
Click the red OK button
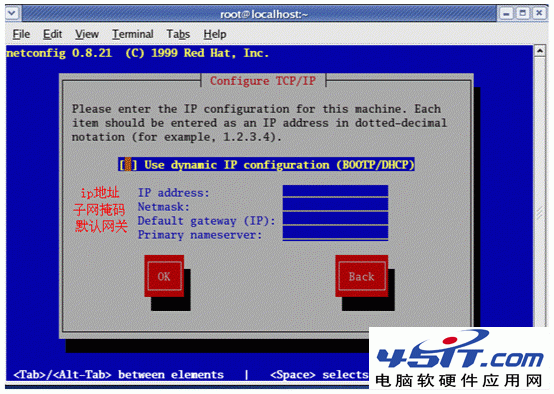[x=164, y=276]
